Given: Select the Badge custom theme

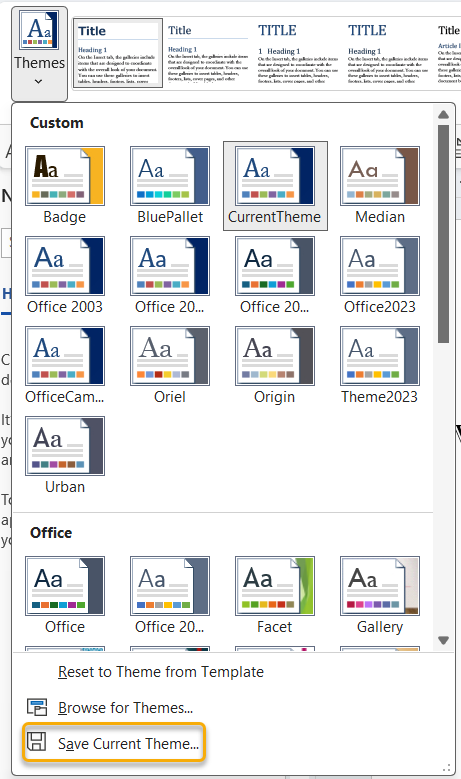Looking at the screenshot, I should coord(65,186).
